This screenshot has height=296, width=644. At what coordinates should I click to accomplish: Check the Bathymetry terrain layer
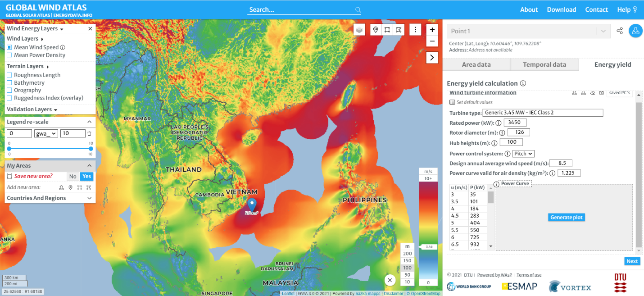point(9,83)
